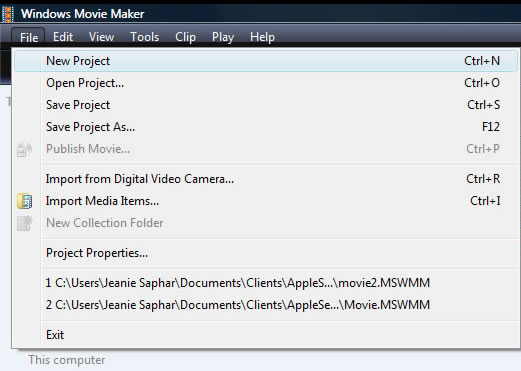Open the Play menu
Viewport: 521px width, 371px height.
click(x=223, y=37)
